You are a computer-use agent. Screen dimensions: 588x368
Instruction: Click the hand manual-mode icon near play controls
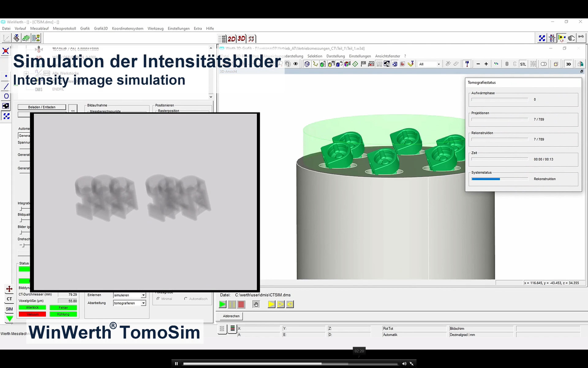coord(256,304)
